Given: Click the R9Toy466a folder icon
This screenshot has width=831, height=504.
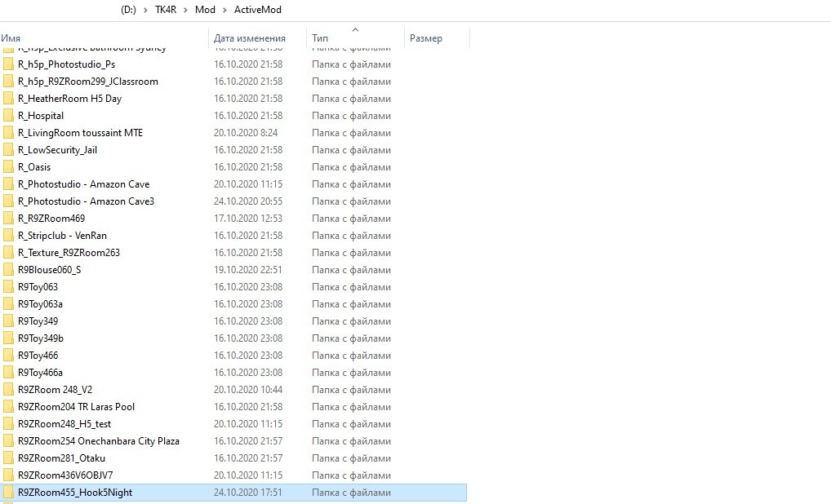Looking at the screenshot, I should click(8, 373).
